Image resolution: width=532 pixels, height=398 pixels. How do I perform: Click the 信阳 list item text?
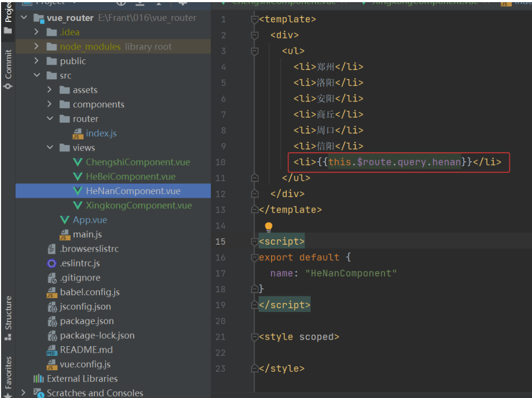(x=326, y=146)
